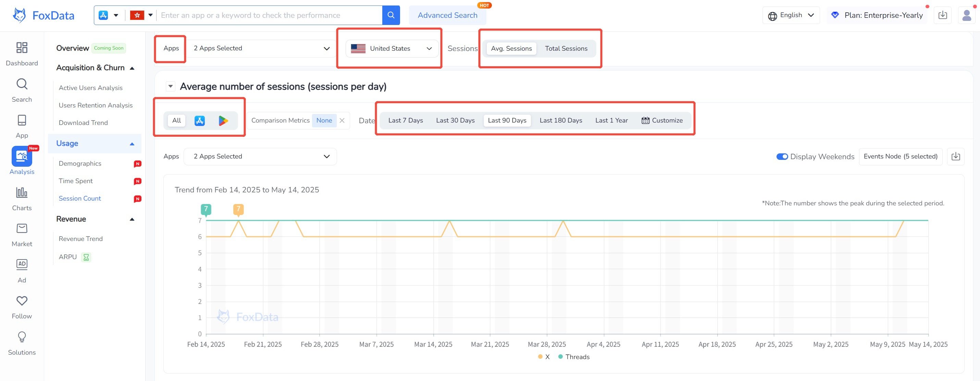Go to Dashboard in the sidebar
980x381 pixels.
coord(22,54)
